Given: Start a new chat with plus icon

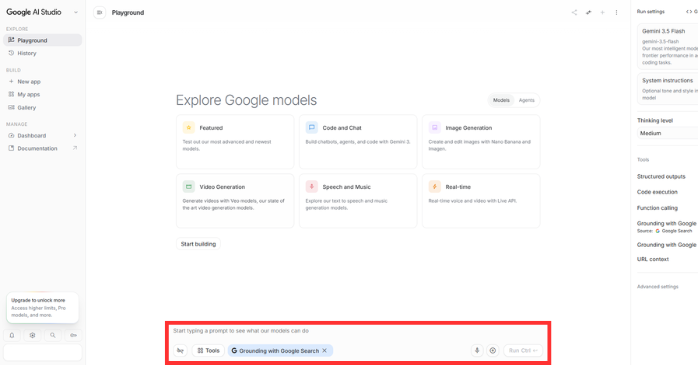Looking at the screenshot, I should 602,12.
